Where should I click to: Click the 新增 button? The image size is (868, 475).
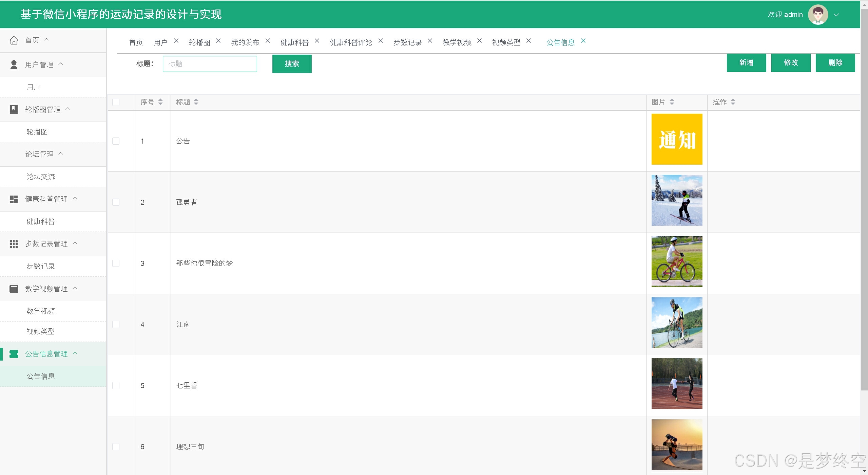click(x=746, y=63)
